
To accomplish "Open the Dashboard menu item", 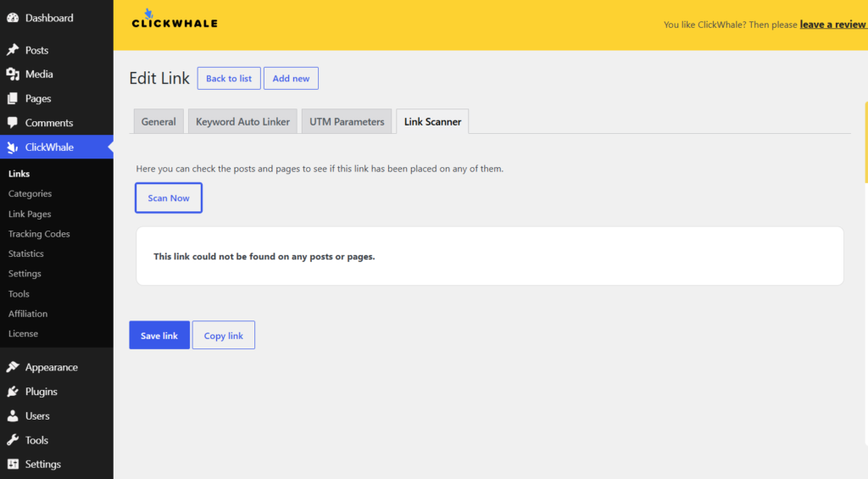I will [x=48, y=18].
